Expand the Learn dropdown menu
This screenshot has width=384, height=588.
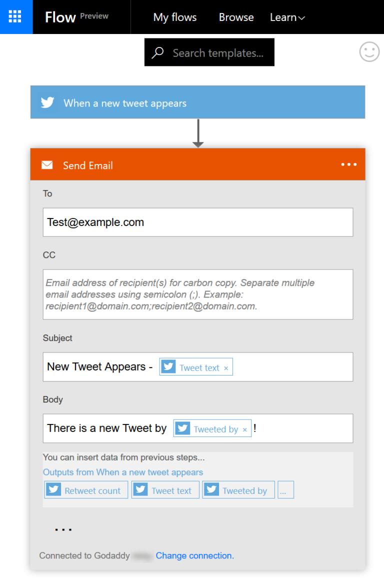click(x=287, y=17)
